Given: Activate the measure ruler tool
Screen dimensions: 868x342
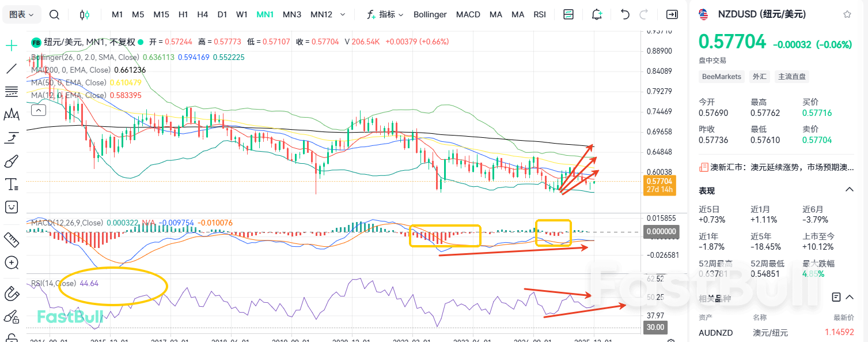Looking at the screenshot, I should (11, 239).
